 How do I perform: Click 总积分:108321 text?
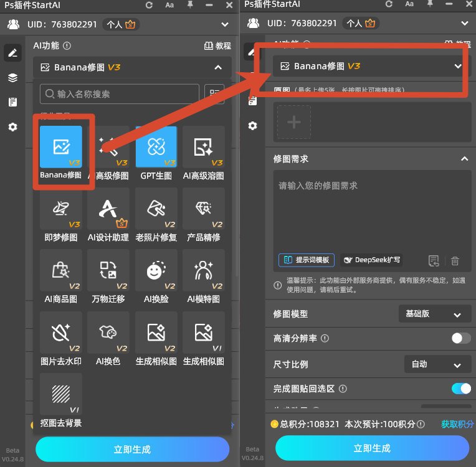[x=309, y=424]
